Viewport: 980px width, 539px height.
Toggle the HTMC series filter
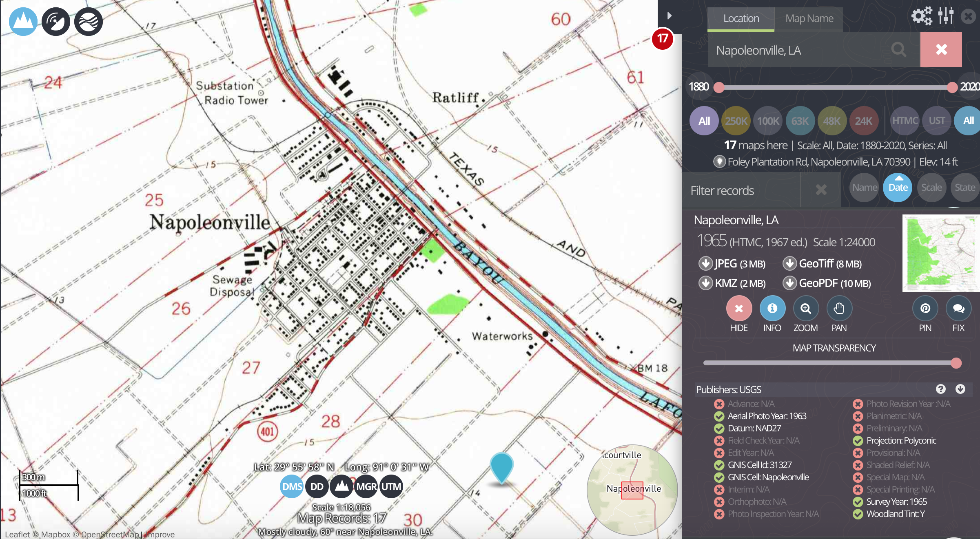click(905, 121)
